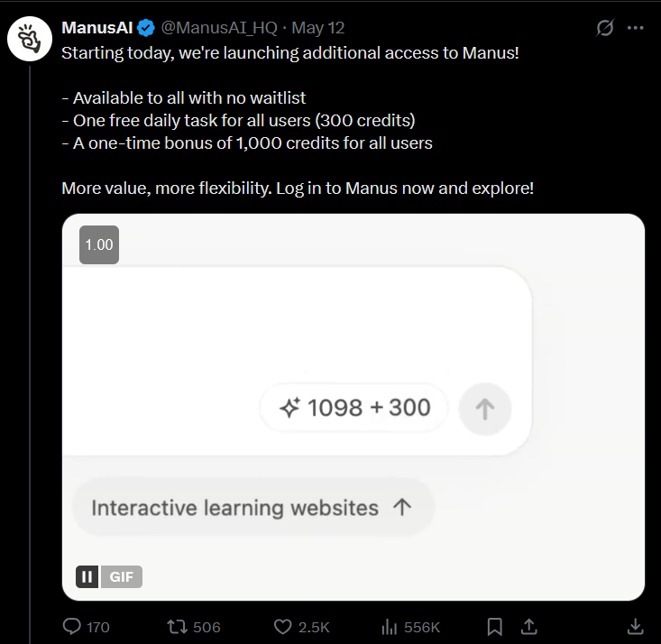
Task: Click the ManusAI display name
Action: [x=97, y=28]
